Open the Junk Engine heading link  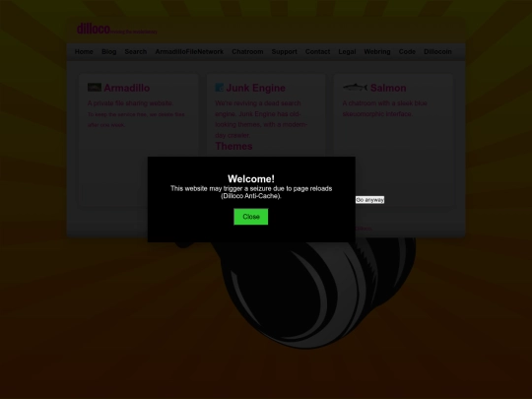point(256,88)
